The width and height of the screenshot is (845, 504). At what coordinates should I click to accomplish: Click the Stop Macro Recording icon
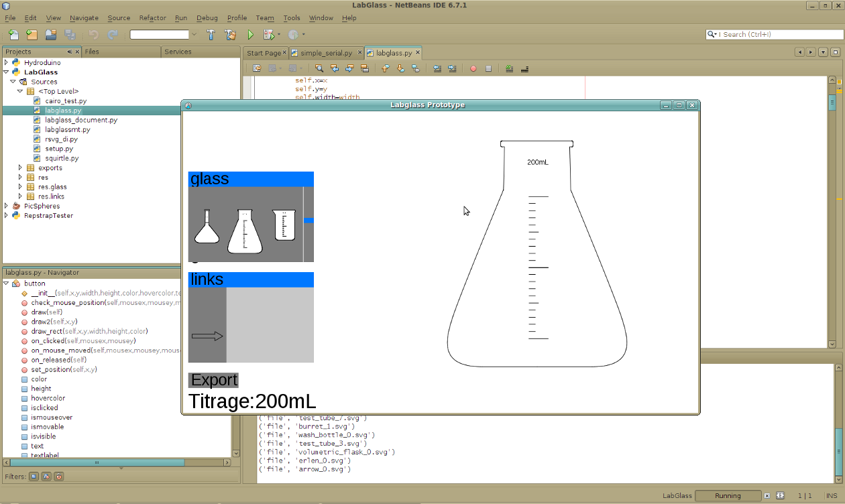[x=488, y=68]
